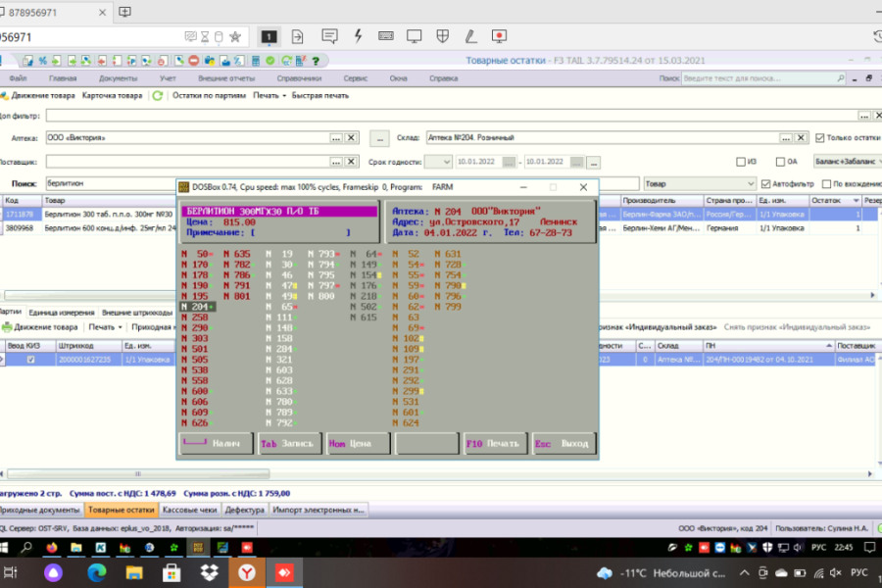882x588 pixels.
Task: Open the lightning actions icon
Action: click(358, 36)
